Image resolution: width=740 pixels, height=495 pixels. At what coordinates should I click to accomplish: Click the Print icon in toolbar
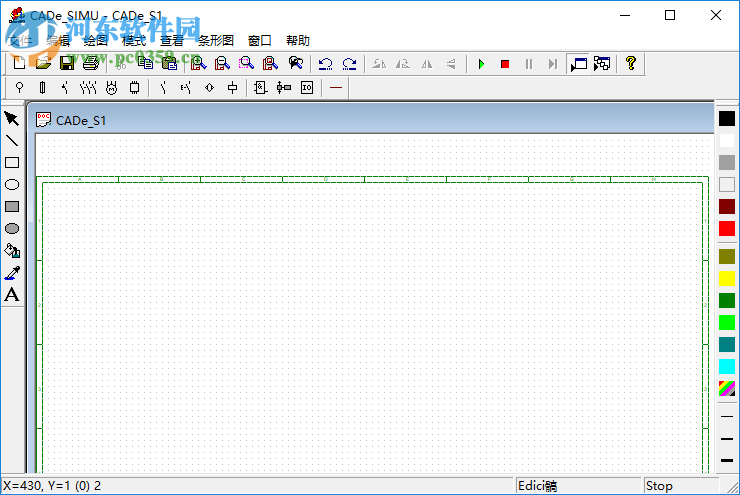pos(90,64)
